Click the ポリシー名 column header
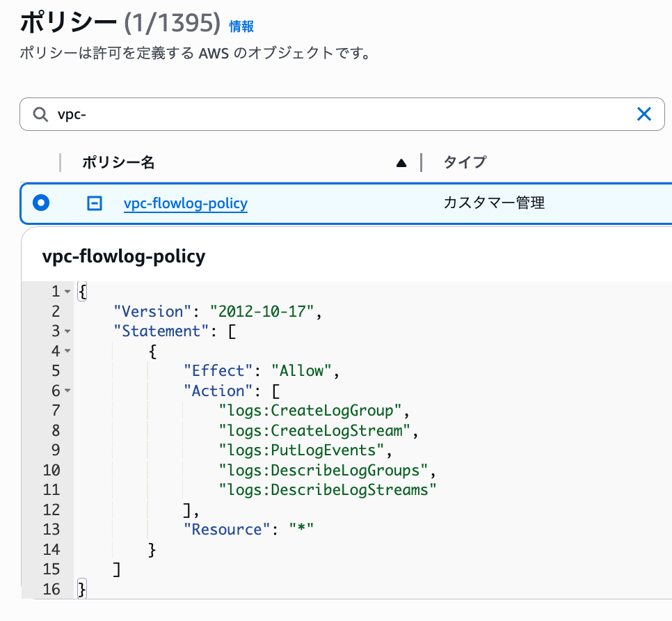This screenshot has height=621, width=672. (x=118, y=162)
